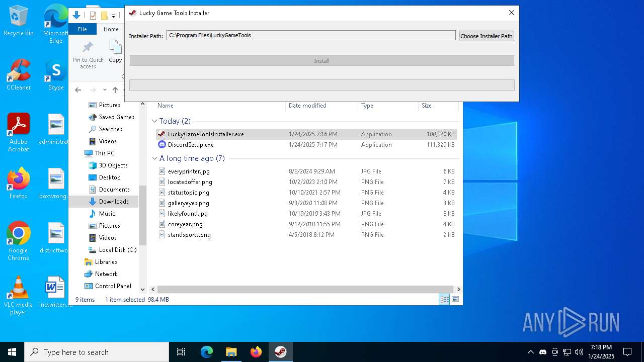
Task: Select LuckyGameToolsInstaller.exe file icon
Action: pyautogui.click(x=162, y=134)
